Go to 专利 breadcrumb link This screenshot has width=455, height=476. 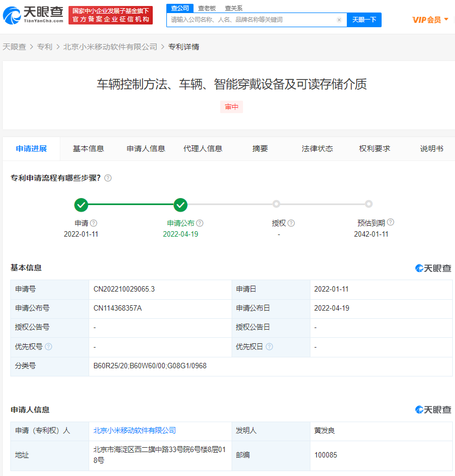45,47
